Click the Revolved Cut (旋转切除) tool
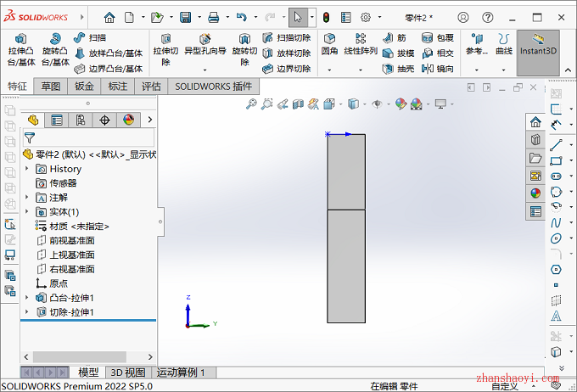 click(244, 50)
